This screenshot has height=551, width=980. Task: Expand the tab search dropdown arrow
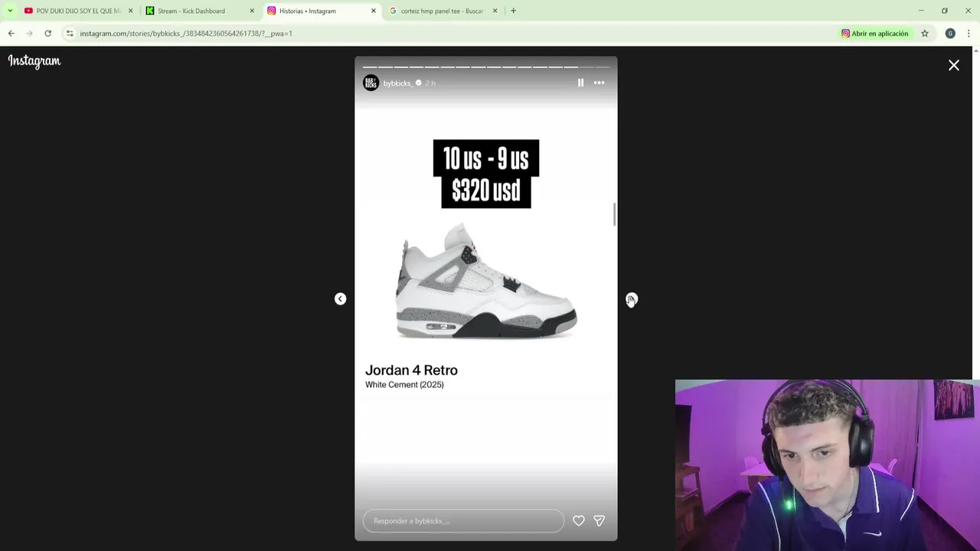[9, 11]
